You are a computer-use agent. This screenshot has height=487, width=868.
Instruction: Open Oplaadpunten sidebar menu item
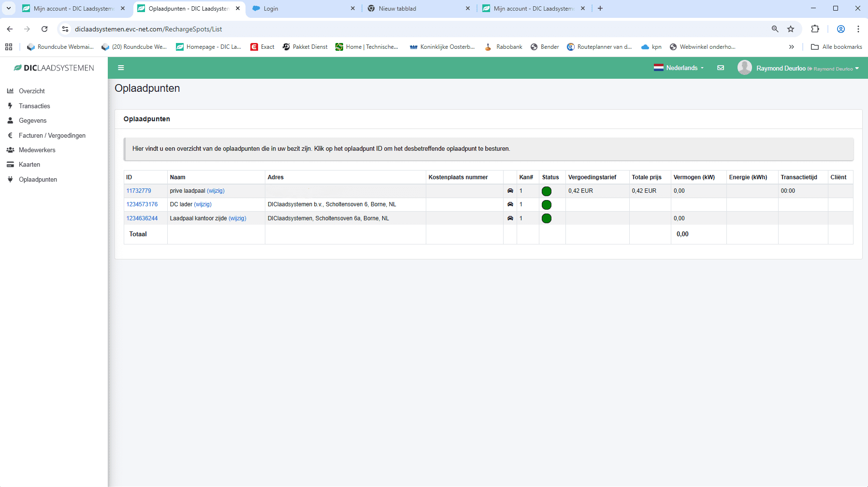click(x=38, y=179)
